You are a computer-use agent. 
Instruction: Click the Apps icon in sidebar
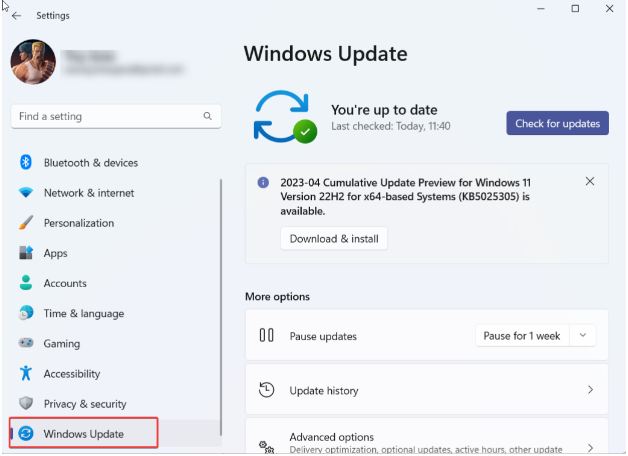26,253
